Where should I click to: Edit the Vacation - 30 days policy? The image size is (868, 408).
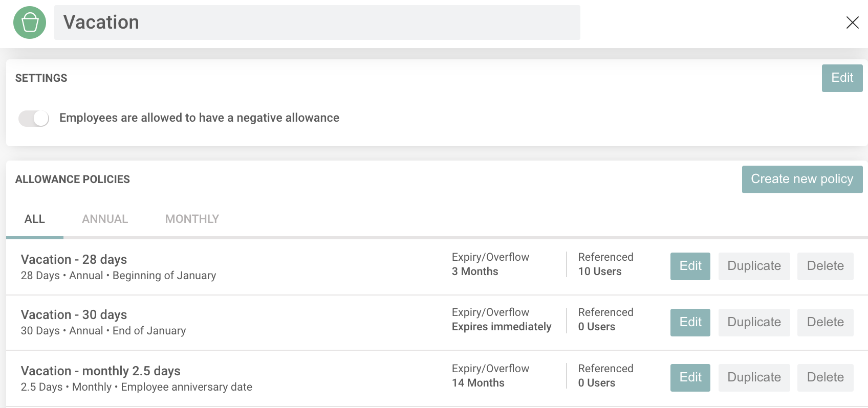690,322
